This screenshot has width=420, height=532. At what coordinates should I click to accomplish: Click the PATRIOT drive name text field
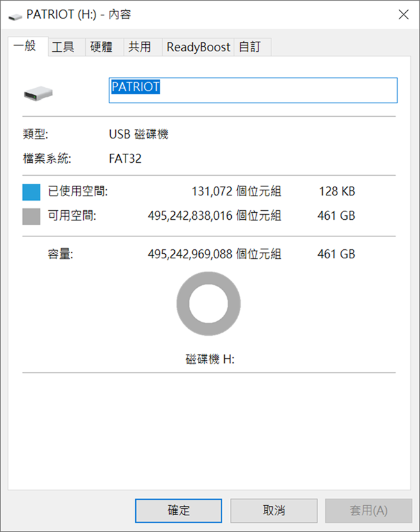[253, 90]
